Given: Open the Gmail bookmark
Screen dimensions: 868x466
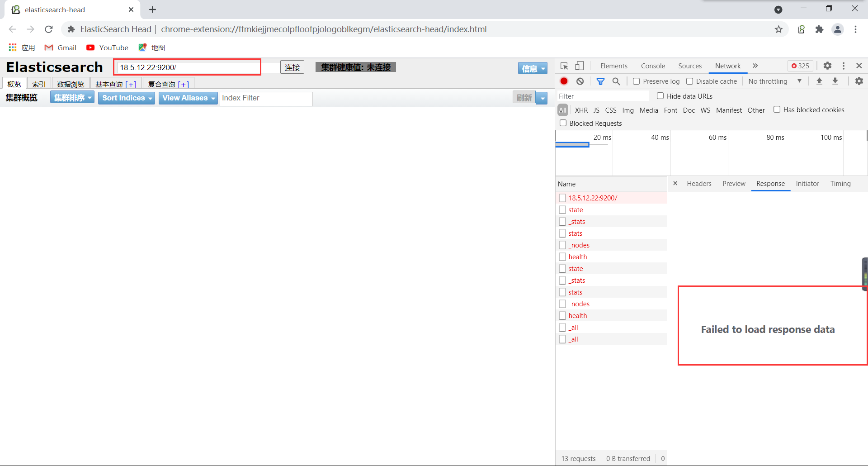Looking at the screenshot, I should point(60,48).
